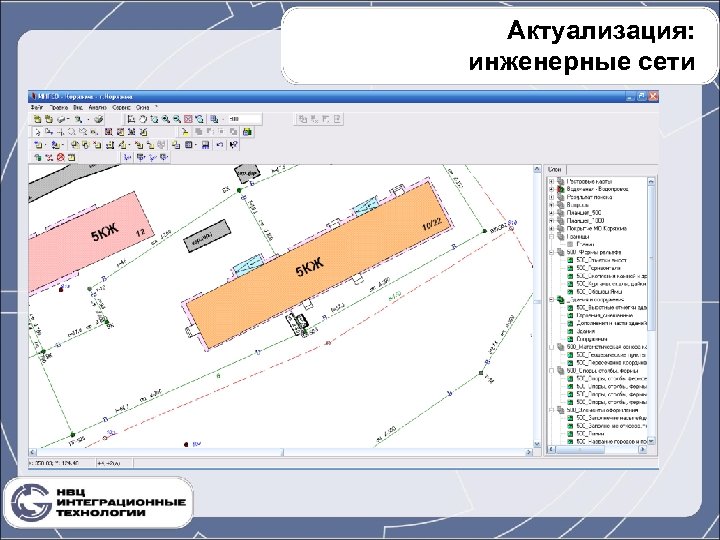Collapse the 500_Формы рельефа group

click(x=551, y=252)
